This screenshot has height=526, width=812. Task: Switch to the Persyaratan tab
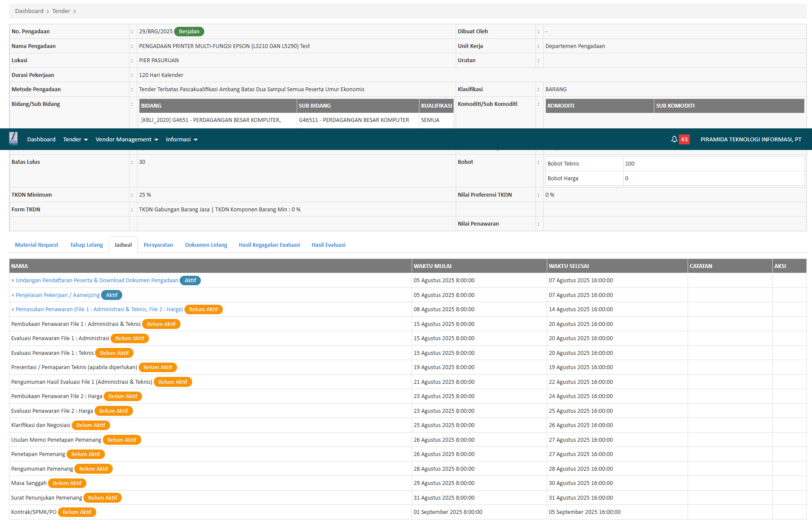pyautogui.click(x=158, y=245)
